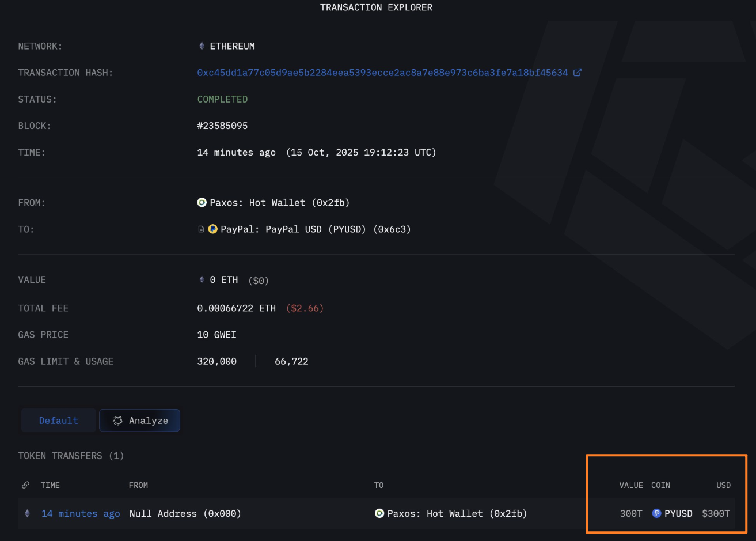Click block number #23585095
Screen dimensions: 756x541
coord(222,126)
